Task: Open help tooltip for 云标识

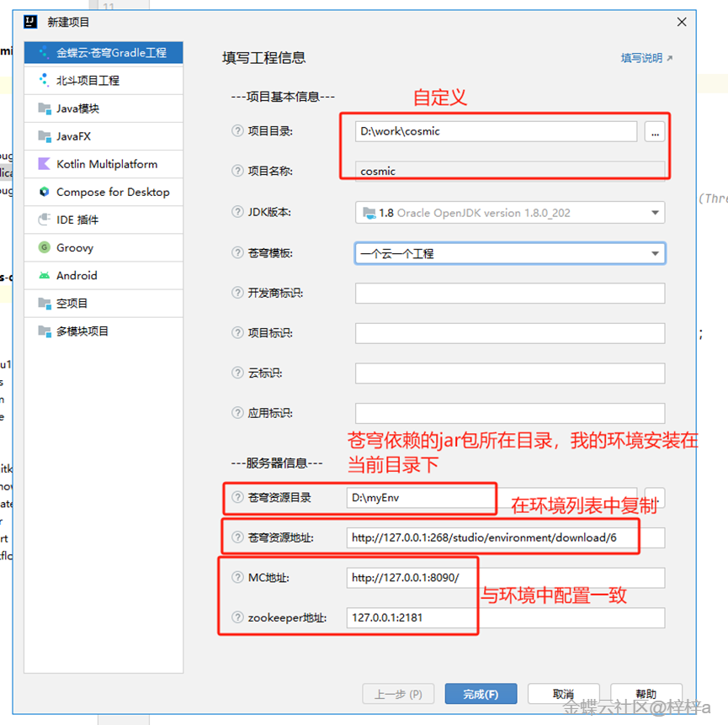Action: tap(237, 373)
